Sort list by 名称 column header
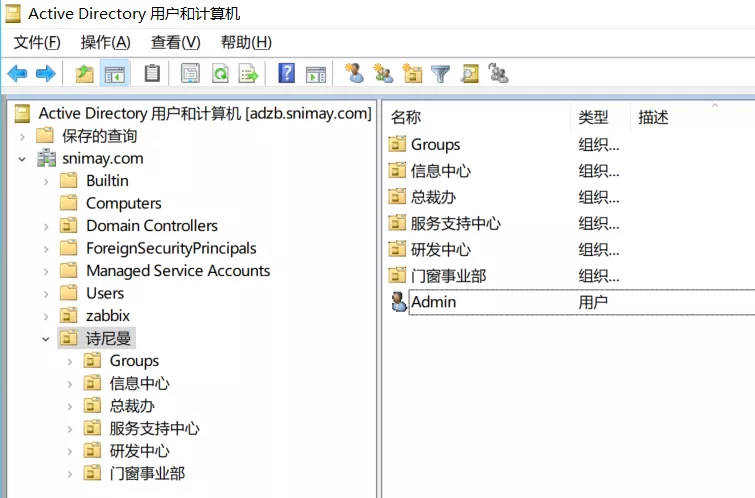 coord(406,118)
